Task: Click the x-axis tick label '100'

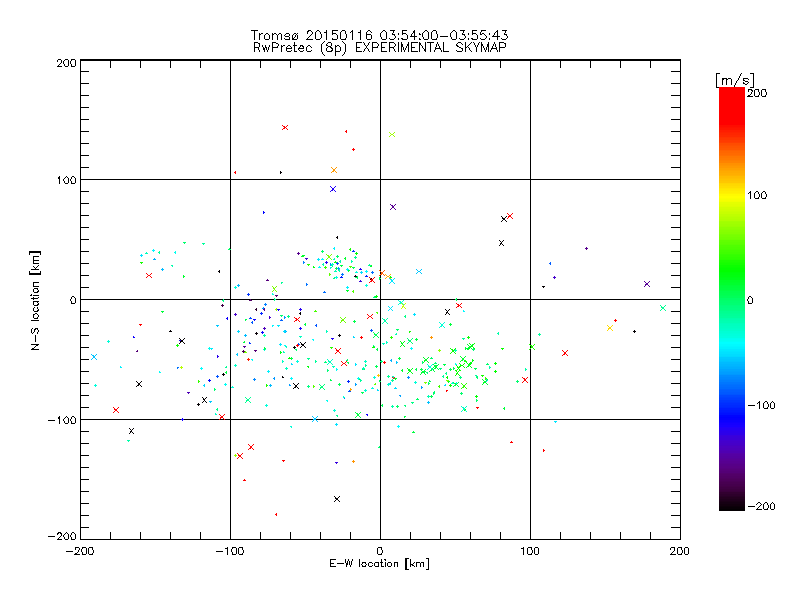Action: 530,552
